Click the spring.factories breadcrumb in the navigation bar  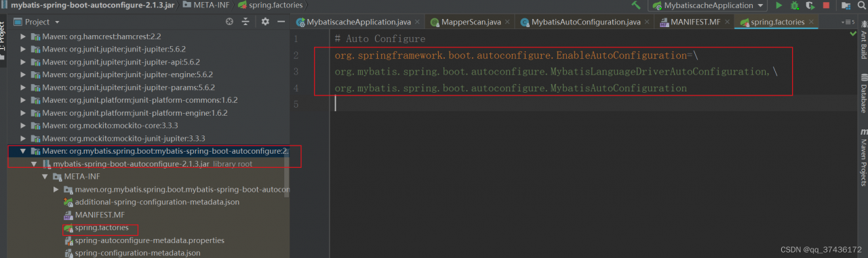(271, 5)
